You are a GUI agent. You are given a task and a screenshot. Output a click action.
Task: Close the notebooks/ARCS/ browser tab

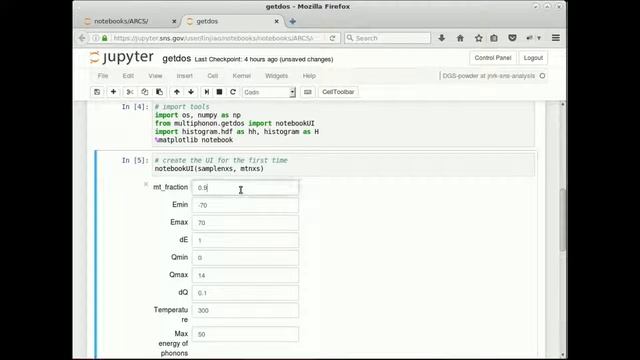coord(174,21)
